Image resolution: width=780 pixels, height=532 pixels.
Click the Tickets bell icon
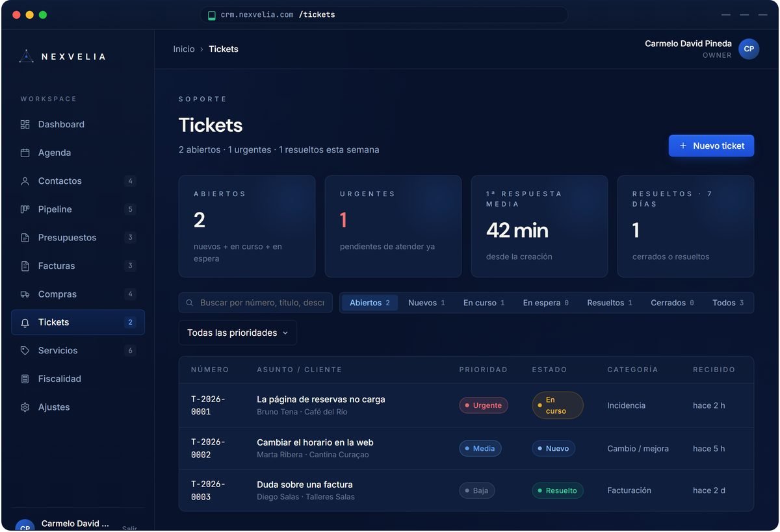[x=25, y=322]
